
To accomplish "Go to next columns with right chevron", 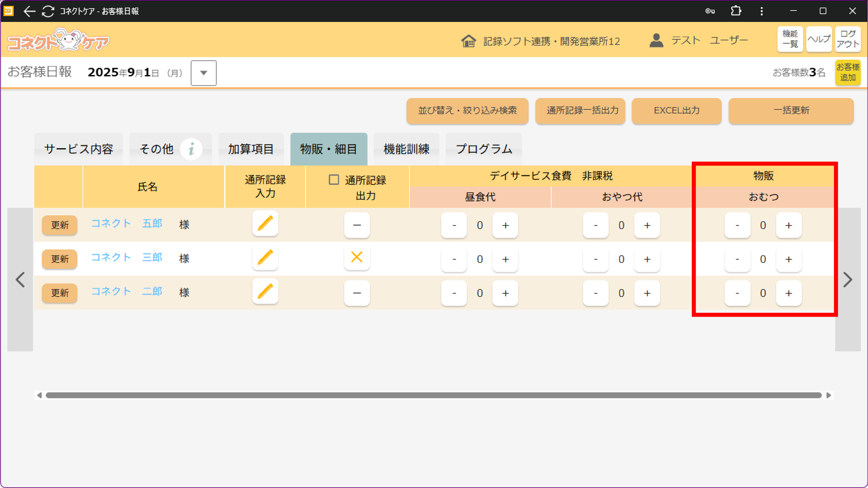I will (848, 280).
